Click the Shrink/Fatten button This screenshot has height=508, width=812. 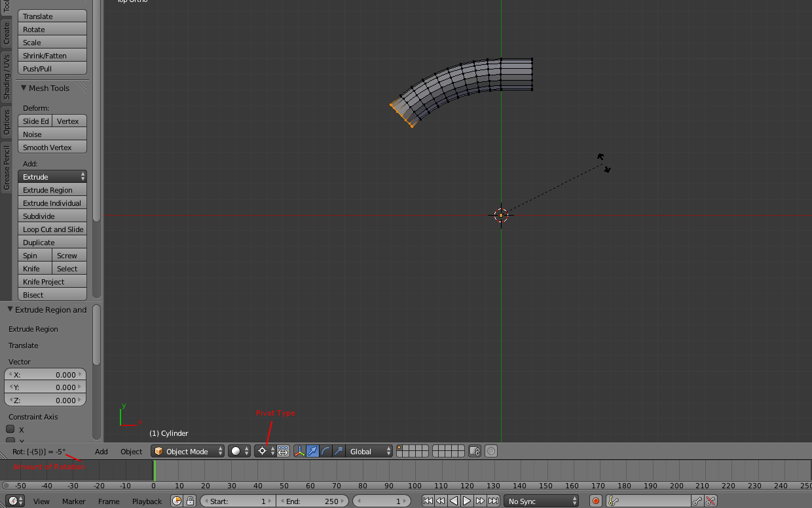click(52, 55)
